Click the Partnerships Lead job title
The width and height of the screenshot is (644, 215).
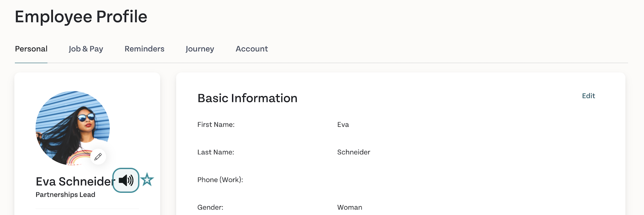point(66,194)
